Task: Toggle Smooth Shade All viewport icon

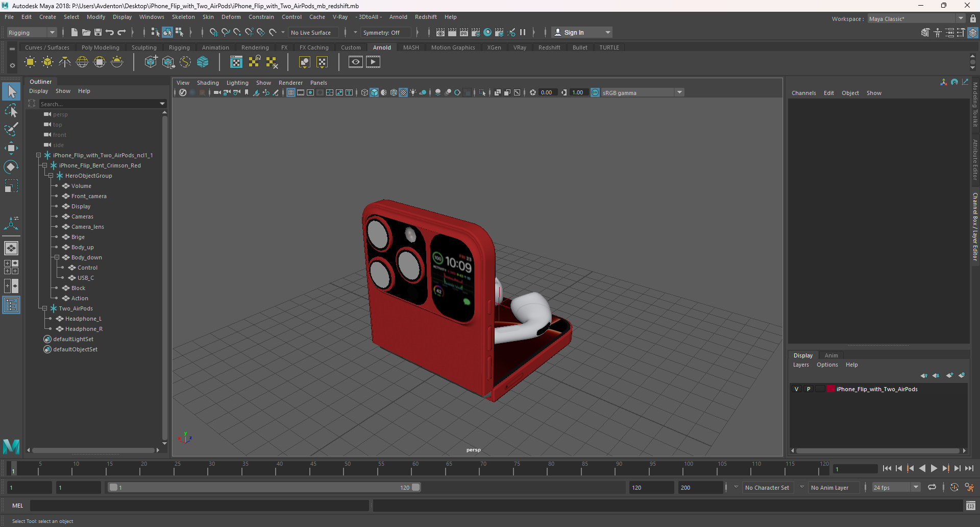Action: tap(374, 92)
